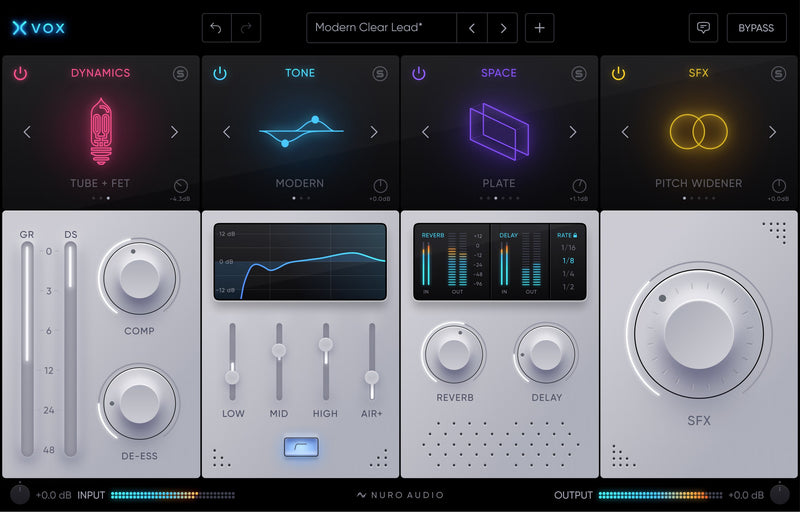Toggle the high-pass filter button under sliders
Viewport: 800px width, 512px height.
[301, 446]
